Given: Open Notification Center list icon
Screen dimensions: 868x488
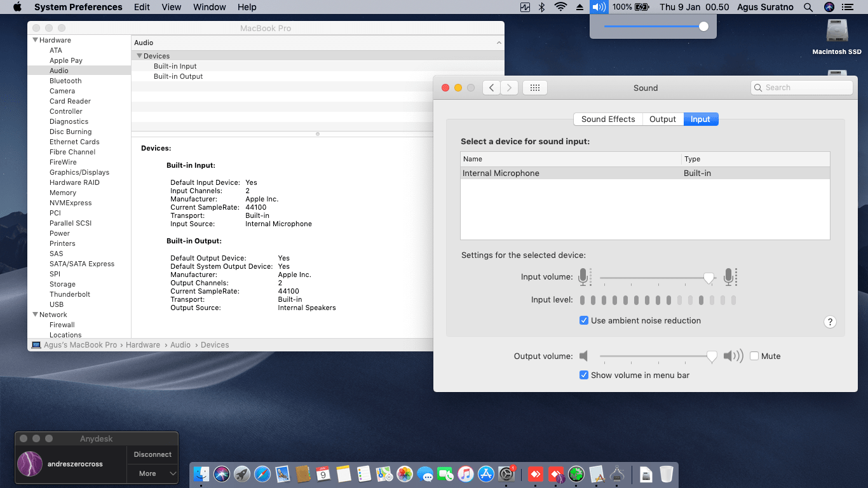Looking at the screenshot, I should [x=847, y=7].
